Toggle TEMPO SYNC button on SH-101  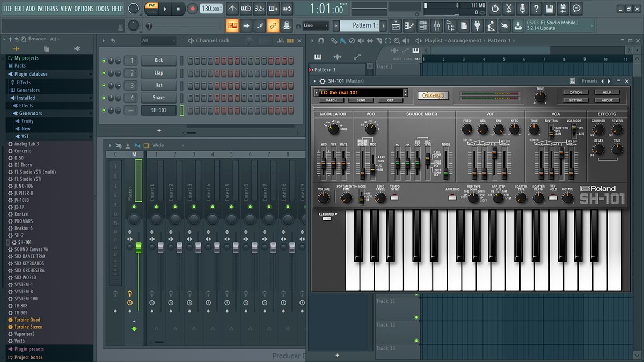pyautogui.click(x=394, y=197)
